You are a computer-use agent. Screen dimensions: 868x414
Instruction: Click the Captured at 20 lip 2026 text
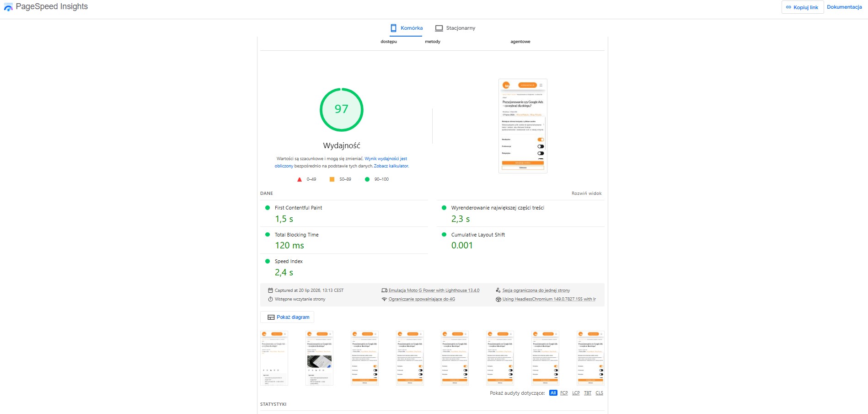[309, 290]
